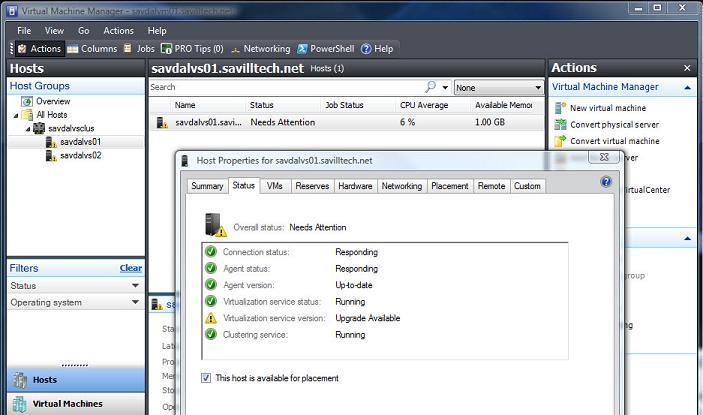Switch to the Reserves tab
703x415 pixels.
(x=312, y=186)
